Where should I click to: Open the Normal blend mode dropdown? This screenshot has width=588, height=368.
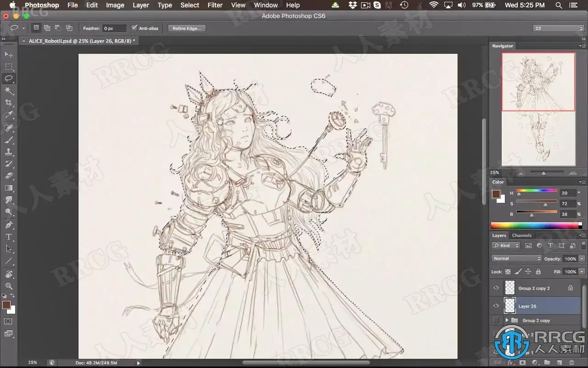pos(517,259)
